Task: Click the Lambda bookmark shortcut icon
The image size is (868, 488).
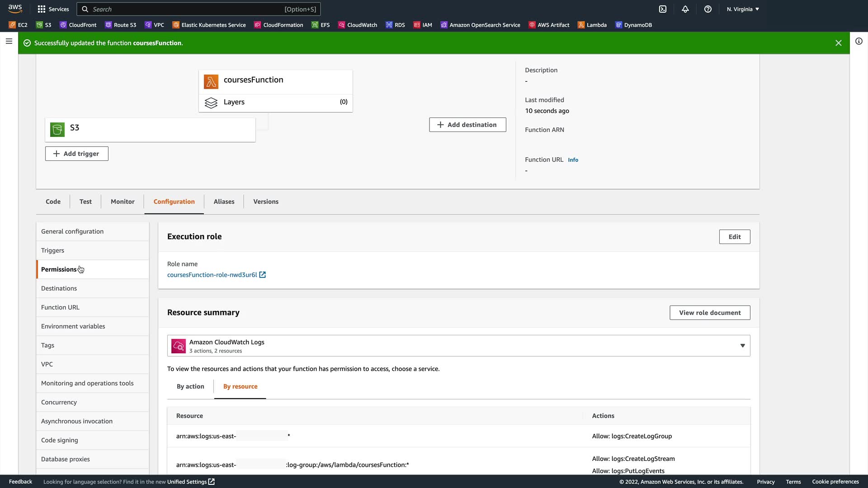Action: pos(581,25)
